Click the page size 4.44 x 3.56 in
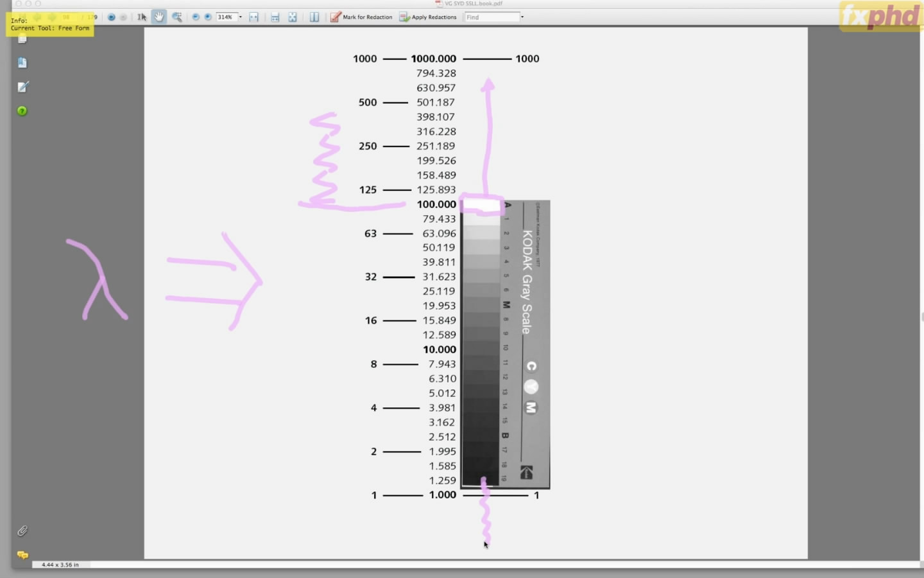This screenshot has width=924, height=578. pos(60,565)
